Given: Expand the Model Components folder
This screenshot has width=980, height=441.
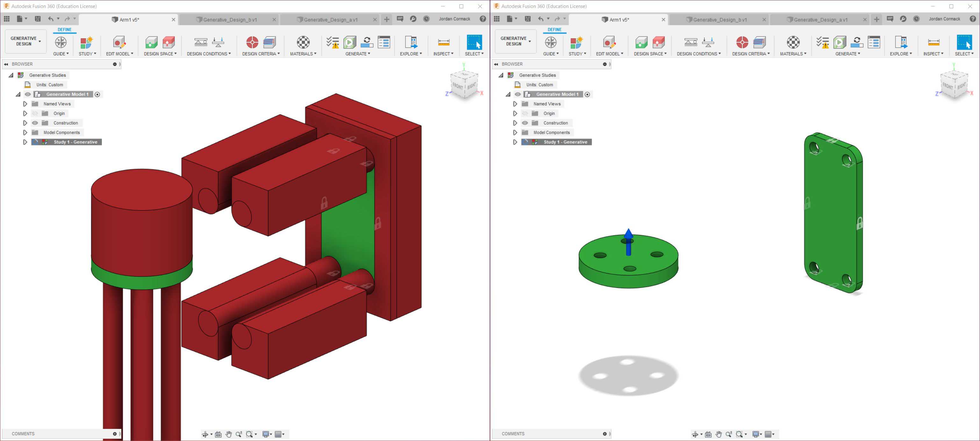Looking at the screenshot, I should (25, 132).
